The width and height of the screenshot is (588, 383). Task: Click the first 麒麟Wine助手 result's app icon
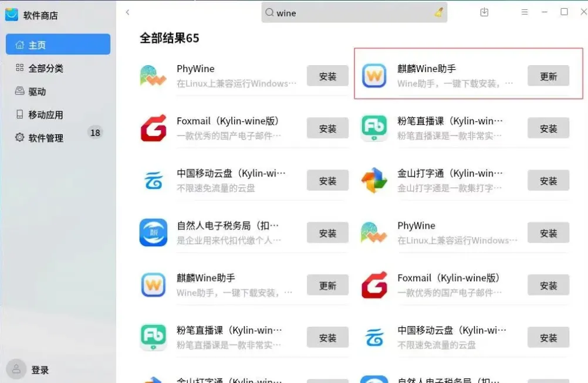tap(374, 76)
